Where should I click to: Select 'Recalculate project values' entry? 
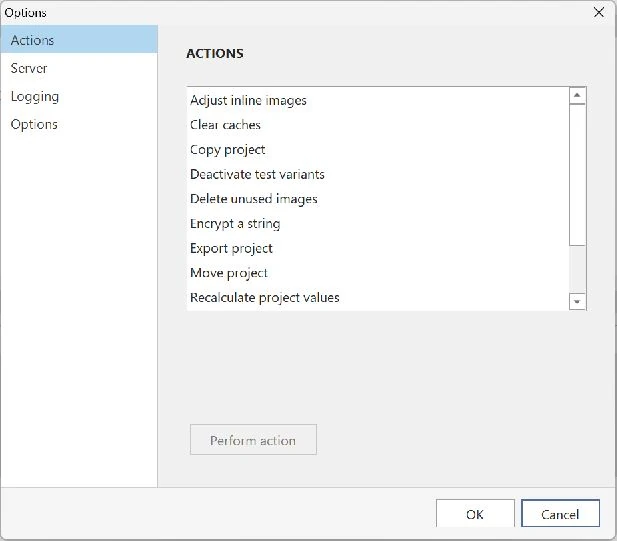tap(378, 297)
